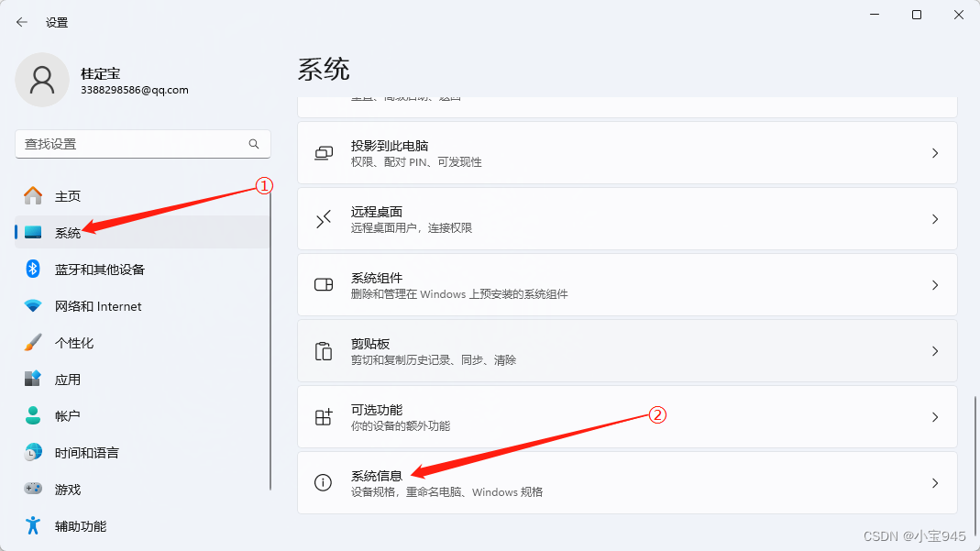Click the account name 桂定宝
The width and height of the screenshot is (980, 551).
tap(100, 73)
